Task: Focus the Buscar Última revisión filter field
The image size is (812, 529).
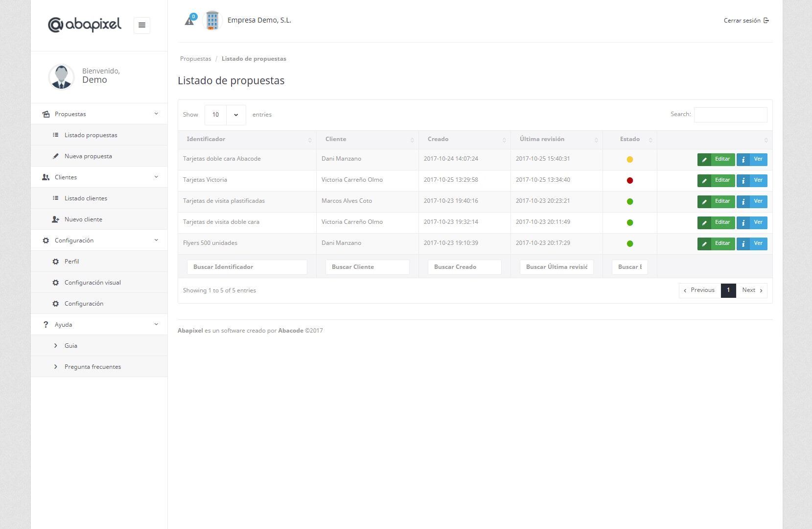Action: 557,267
